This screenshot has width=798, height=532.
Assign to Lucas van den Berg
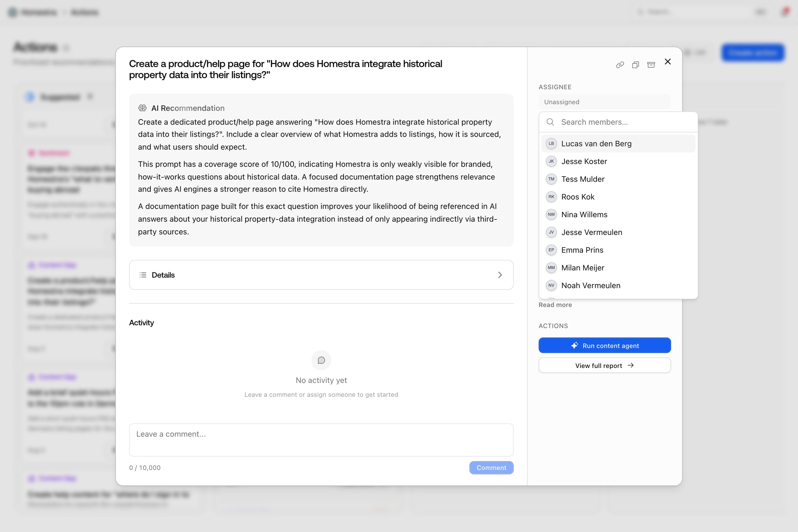tap(618, 144)
